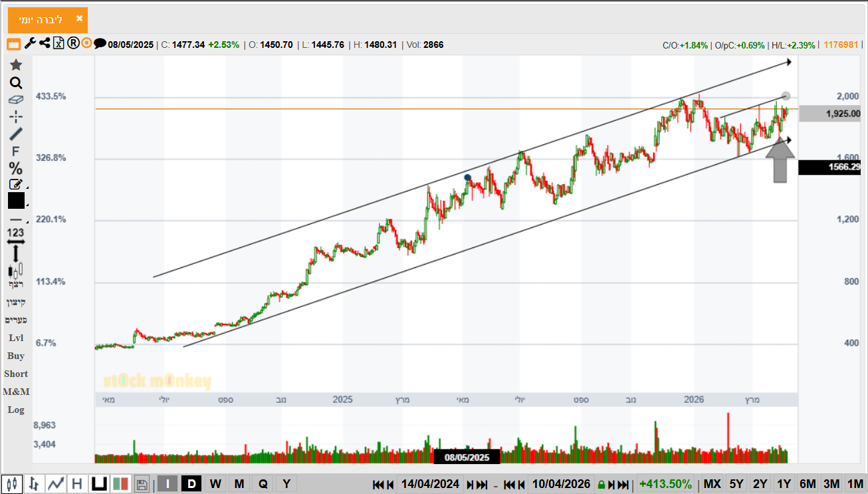
Task: Click the 08/05/2025 date marker on timeline
Action: tap(467, 457)
